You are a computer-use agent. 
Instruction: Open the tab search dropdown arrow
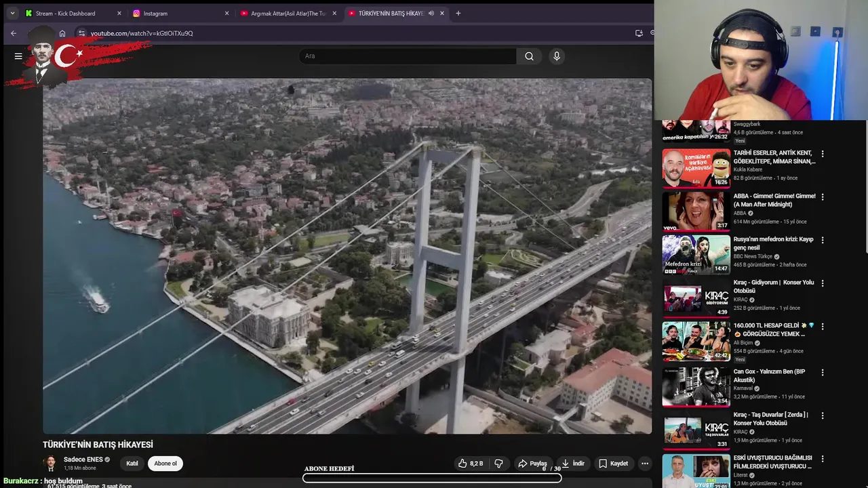coord(12,13)
